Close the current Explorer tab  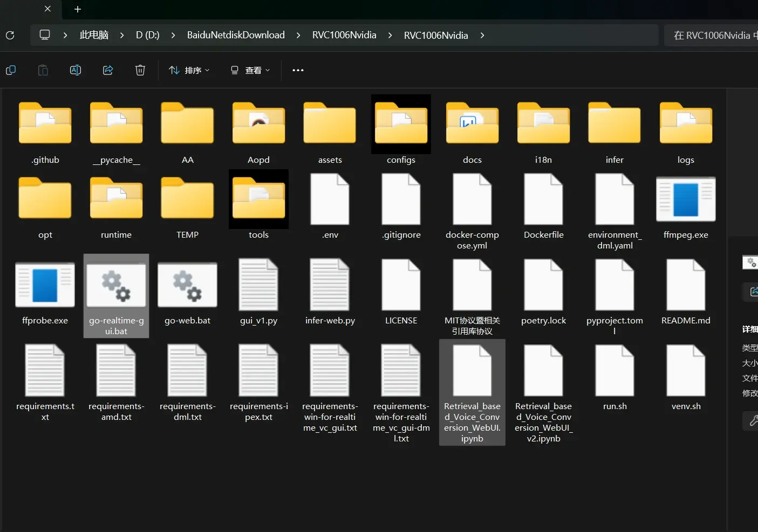click(47, 9)
